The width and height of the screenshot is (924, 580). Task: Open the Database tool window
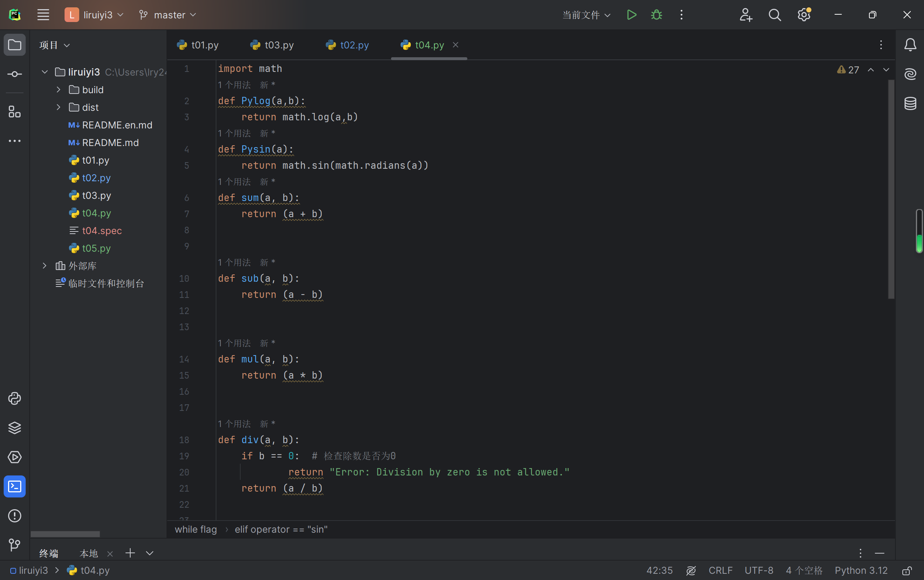[x=910, y=103]
